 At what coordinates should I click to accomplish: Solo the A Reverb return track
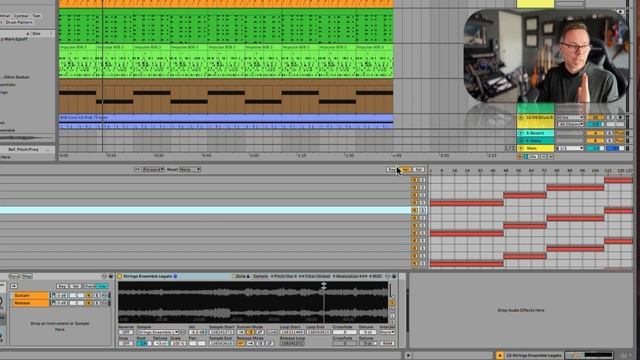click(x=609, y=133)
